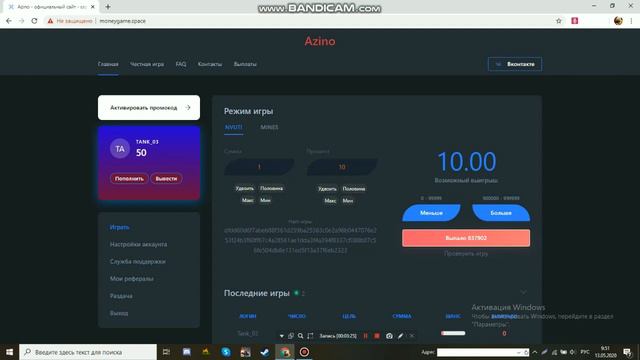Click Проверить игру link
The height and width of the screenshot is (360, 640).
coord(466,254)
